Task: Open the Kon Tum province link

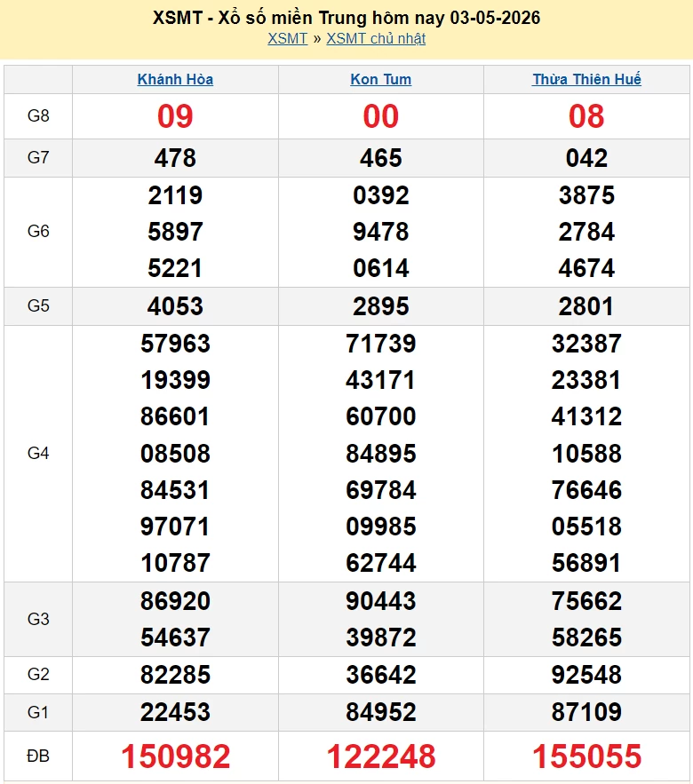Action: pos(381,79)
